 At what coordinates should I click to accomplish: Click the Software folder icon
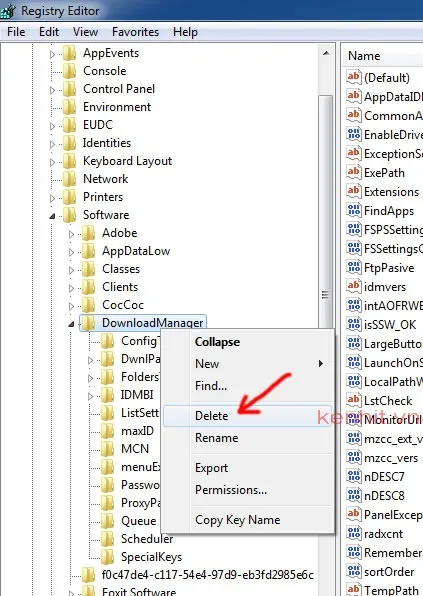[70, 215]
